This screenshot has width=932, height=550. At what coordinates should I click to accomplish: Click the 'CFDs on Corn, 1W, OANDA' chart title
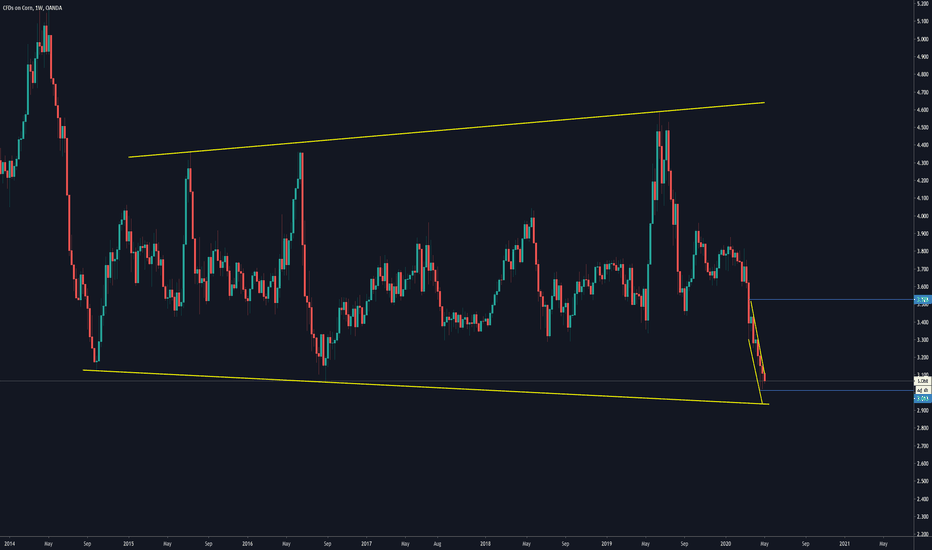(x=32, y=8)
